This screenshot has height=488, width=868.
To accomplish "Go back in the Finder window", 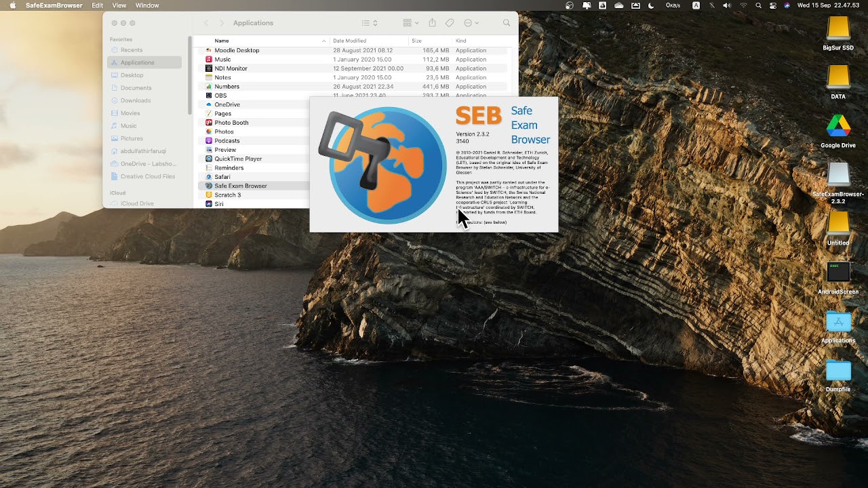I will (x=207, y=23).
